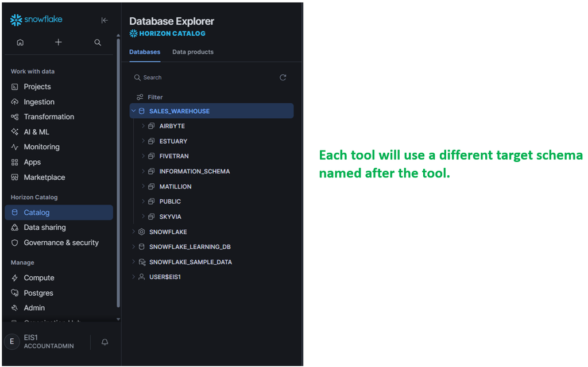The height and width of the screenshot is (367, 588).
Task: Click the Projects icon
Action: [x=14, y=87]
